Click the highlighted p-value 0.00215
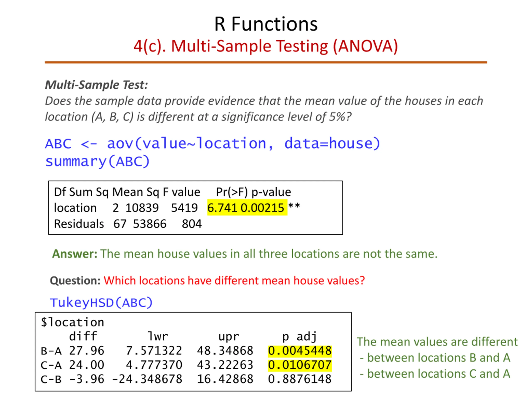Viewport: 532px width, 399px height. [x=262, y=208]
